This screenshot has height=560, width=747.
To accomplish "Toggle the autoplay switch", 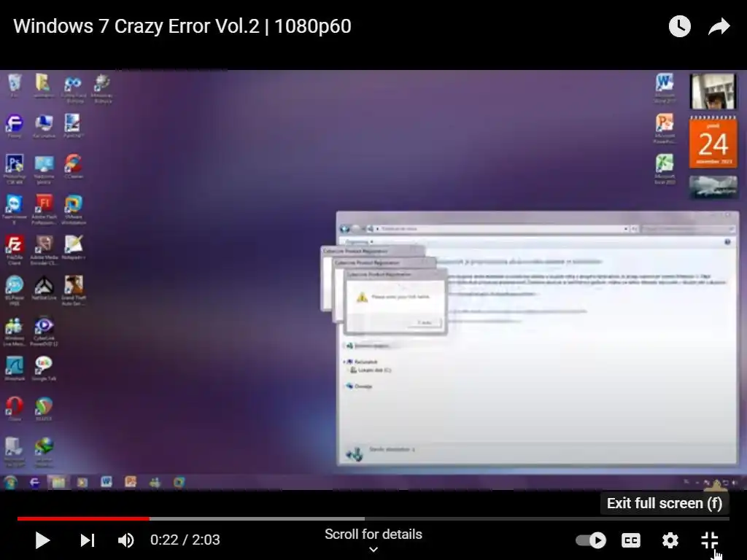I will (x=591, y=540).
